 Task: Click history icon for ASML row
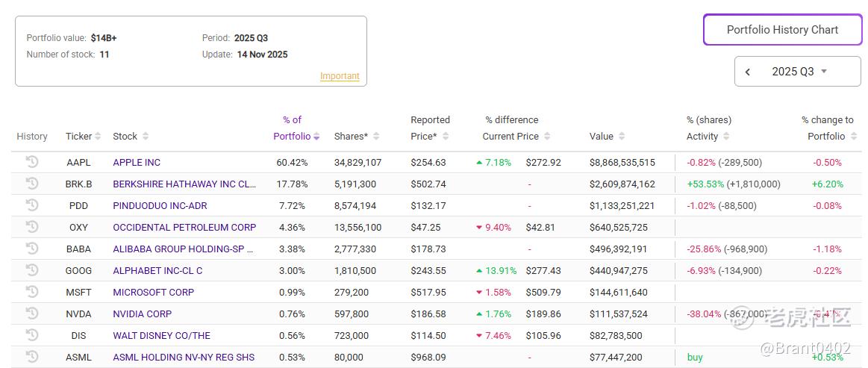[31, 356]
